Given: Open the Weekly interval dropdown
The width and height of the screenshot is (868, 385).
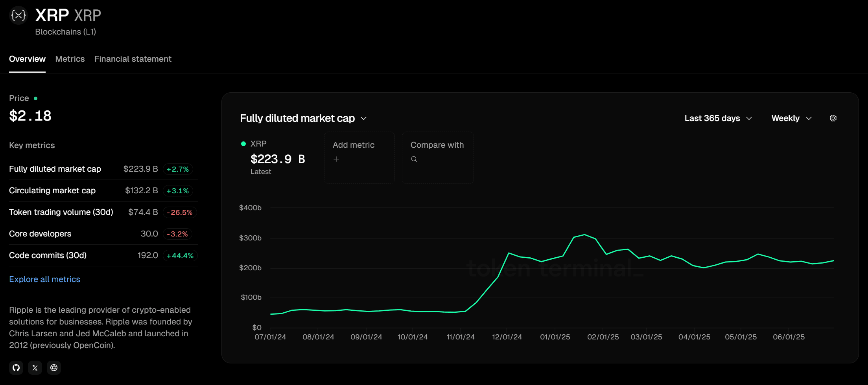Looking at the screenshot, I should point(792,118).
